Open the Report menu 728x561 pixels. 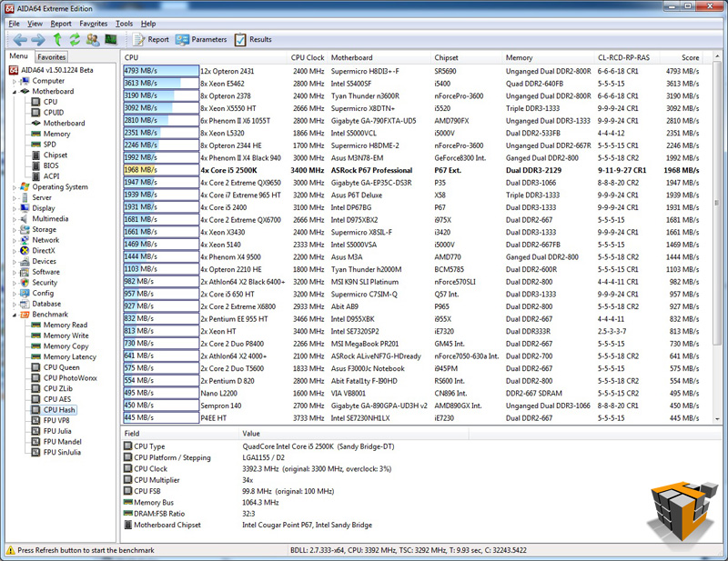click(61, 24)
